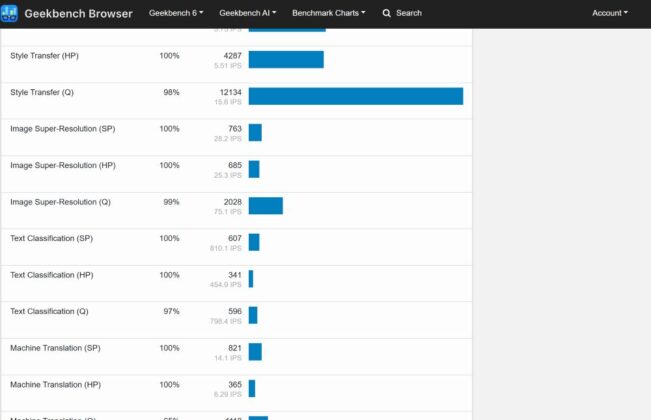Click the score value 341

coord(235,275)
